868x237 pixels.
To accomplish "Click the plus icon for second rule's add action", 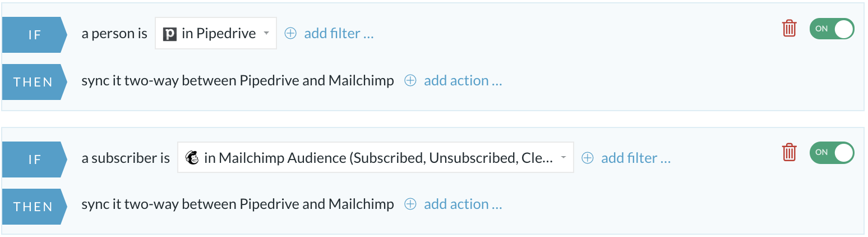I will point(410,204).
